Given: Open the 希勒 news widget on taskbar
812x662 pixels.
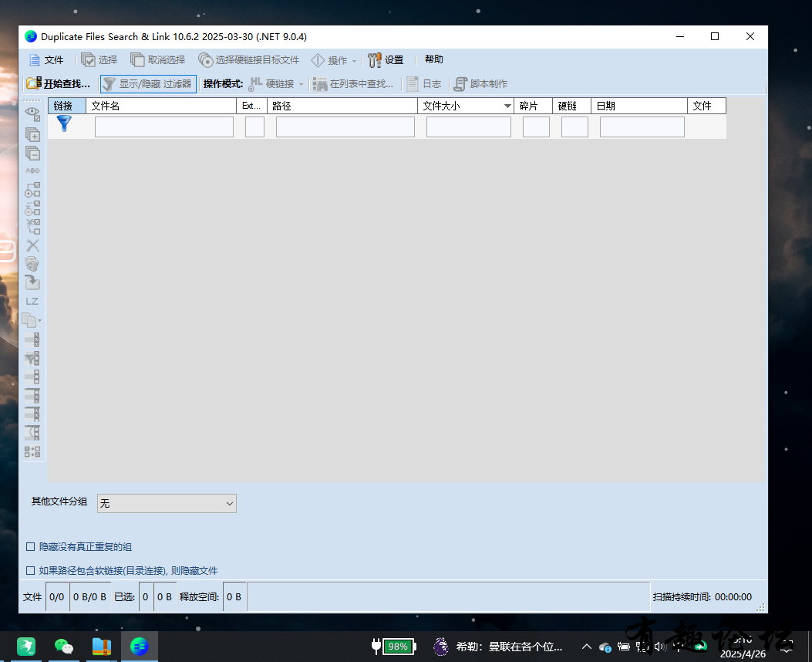Looking at the screenshot, I should click(498, 647).
